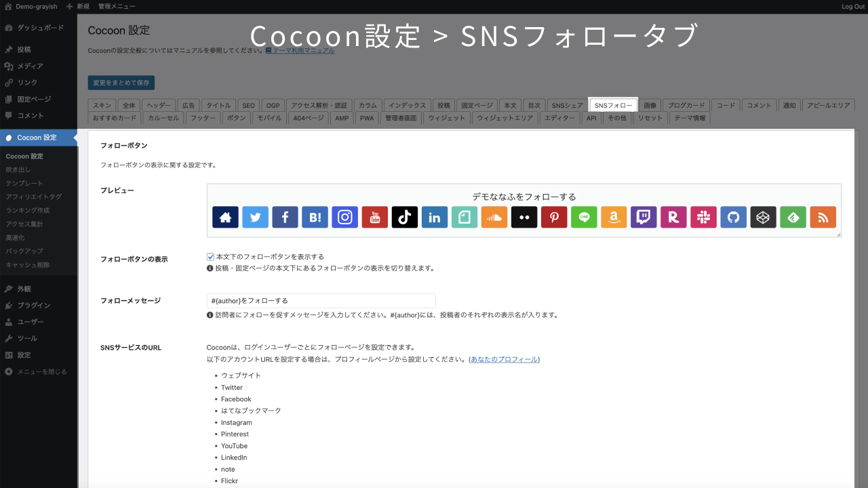868x488 pixels.
Task: Click the YouTube follow icon in preview
Action: (x=374, y=217)
